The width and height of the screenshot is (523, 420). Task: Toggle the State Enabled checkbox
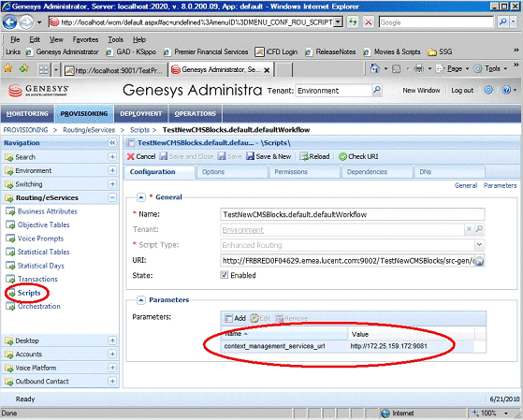pyautogui.click(x=225, y=275)
